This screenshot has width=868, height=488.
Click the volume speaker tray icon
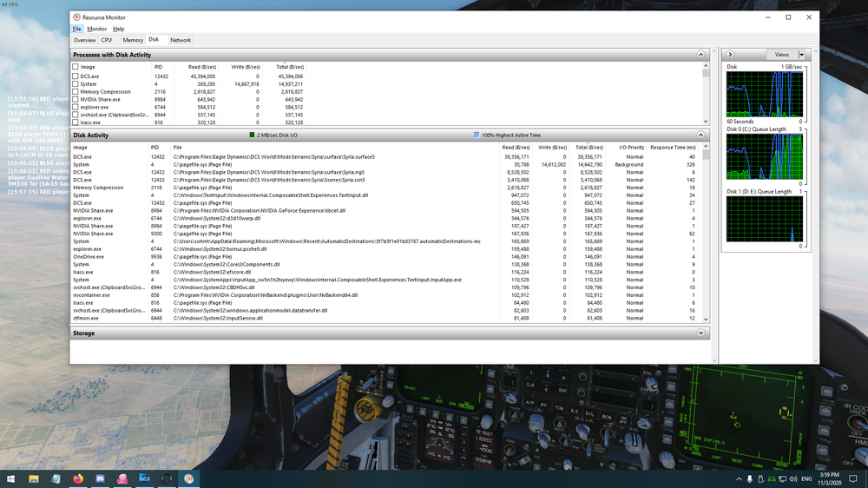pos(793,478)
